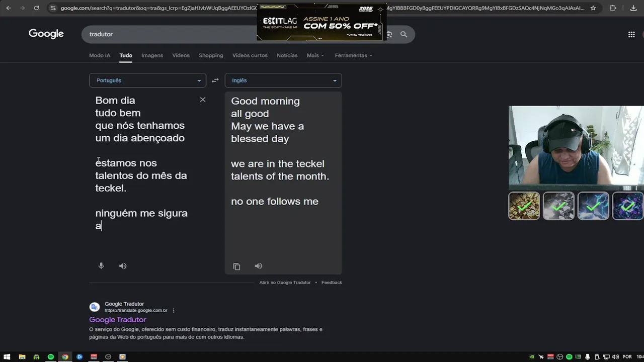
Task: Click the microphone tray icon
Action: (x=588, y=357)
